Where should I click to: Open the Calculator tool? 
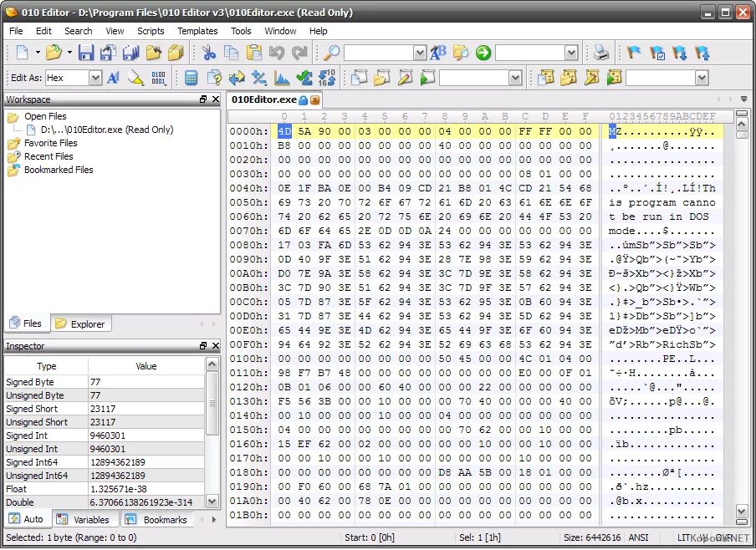192,78
